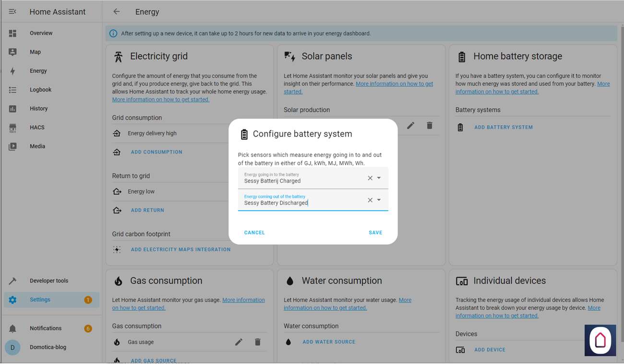This screenshot has height=364, width=624.
Task: Clear the 'Energy going in to the battery' field
Action: (370, 178)
